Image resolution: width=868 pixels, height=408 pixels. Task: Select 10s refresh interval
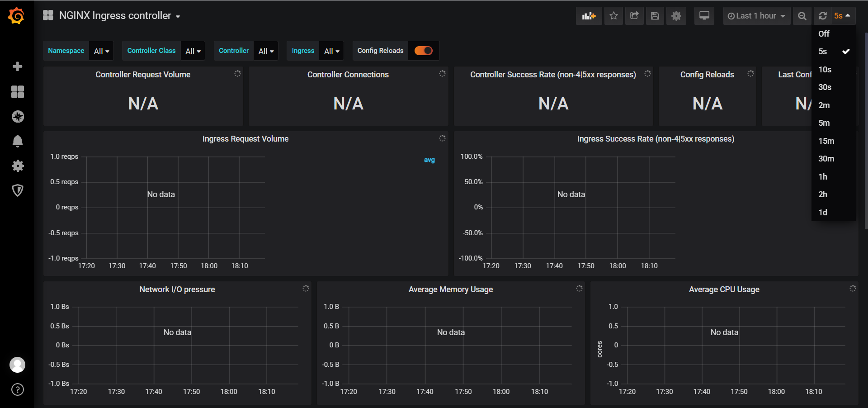click(834, 70)
